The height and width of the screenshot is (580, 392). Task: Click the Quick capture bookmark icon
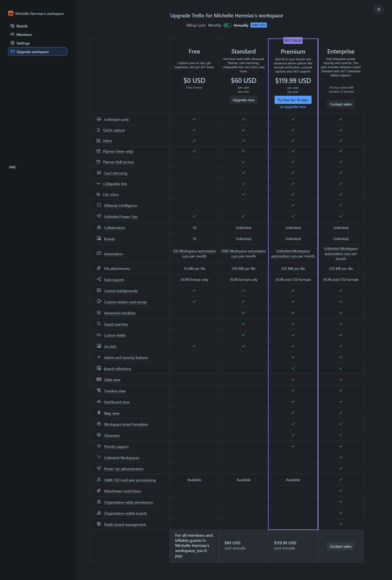[x=98, y=130]
